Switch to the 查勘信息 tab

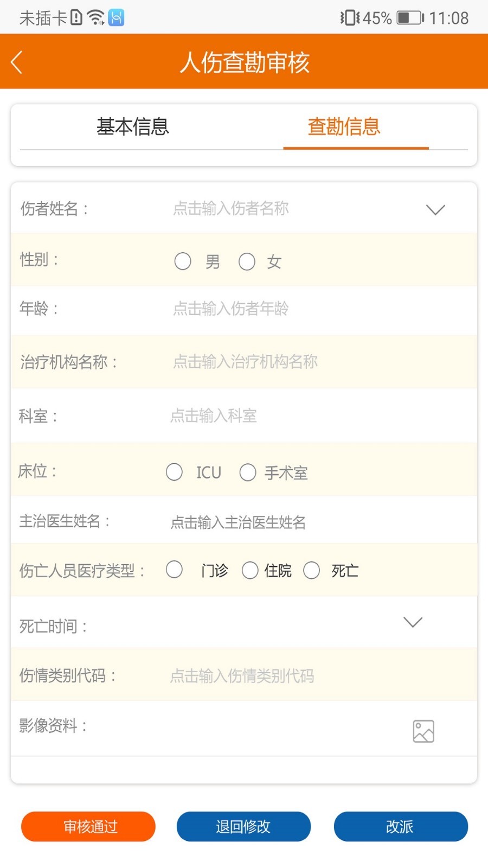(344, 127)
